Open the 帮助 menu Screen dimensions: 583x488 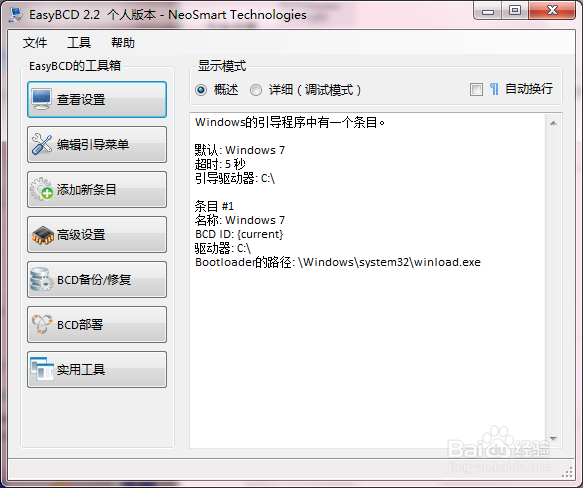point(123,43)
